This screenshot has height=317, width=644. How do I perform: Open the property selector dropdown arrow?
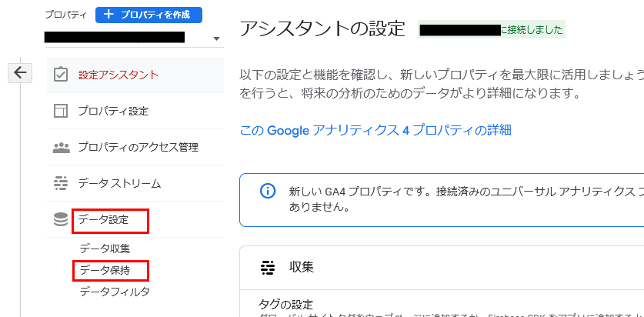216,38
